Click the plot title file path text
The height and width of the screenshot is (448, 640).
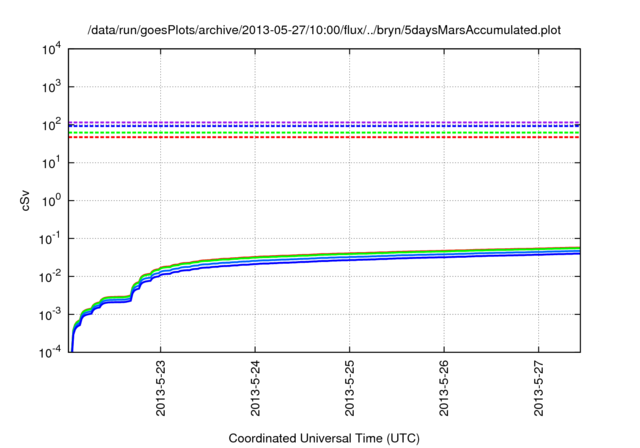click(324, 30)
